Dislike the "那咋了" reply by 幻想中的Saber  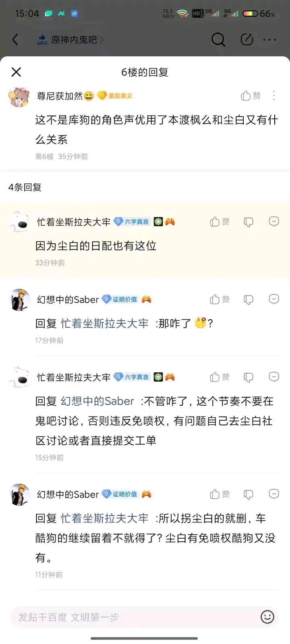[x=249, y=299]
